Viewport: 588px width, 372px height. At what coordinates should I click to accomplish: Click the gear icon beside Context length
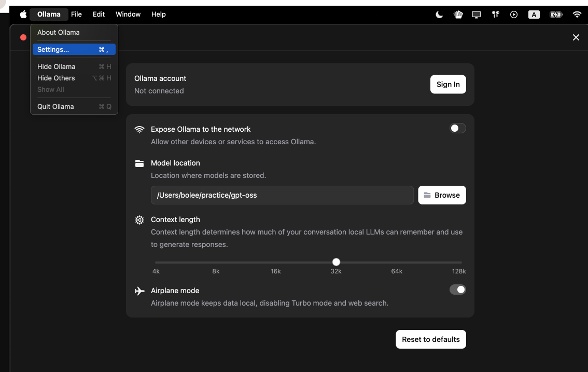pyautogui.click(x=139, y=220)
